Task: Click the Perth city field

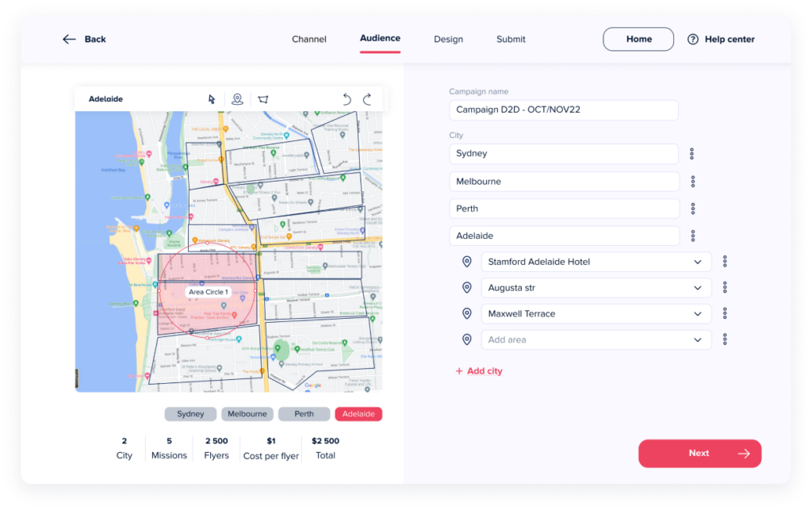Action: pos(564,209)
